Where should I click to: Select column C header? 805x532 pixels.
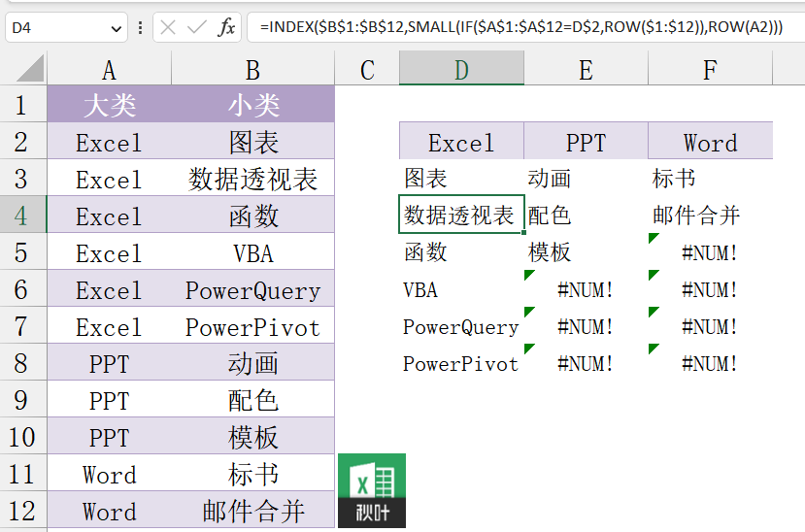367,69
